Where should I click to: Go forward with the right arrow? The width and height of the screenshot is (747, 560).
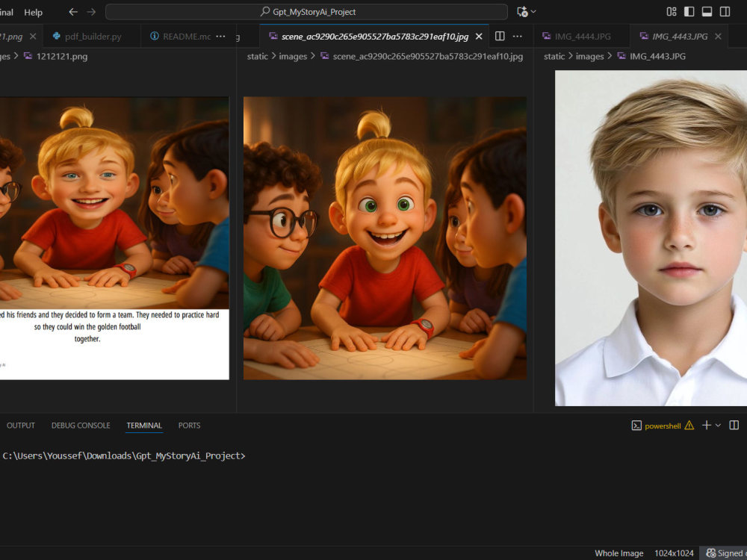click(91, 12)
